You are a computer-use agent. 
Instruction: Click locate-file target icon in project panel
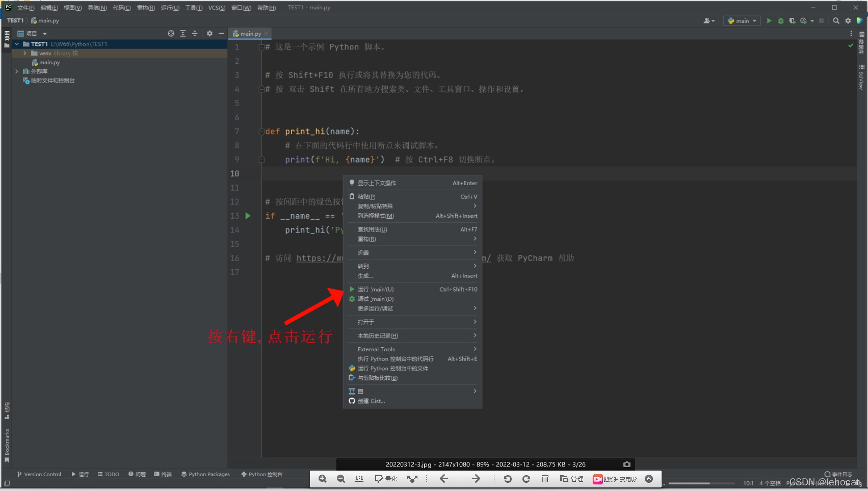click(x=171, y=34)
